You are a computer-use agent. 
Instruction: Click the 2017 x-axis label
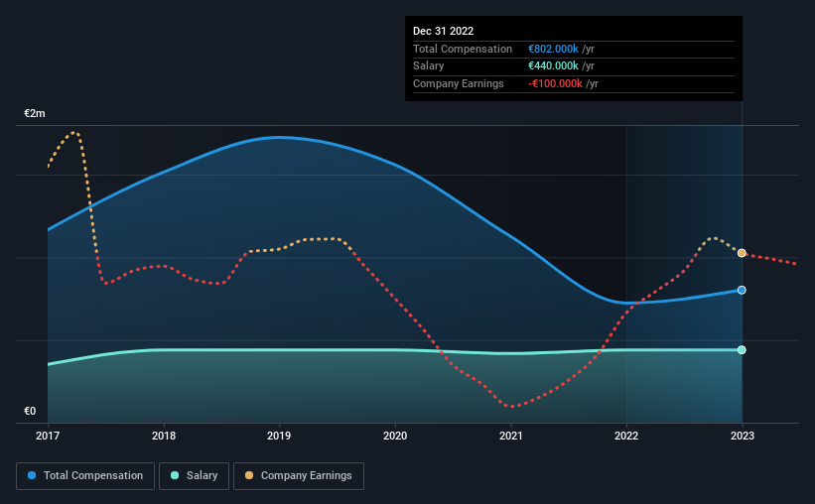[48, 436]
